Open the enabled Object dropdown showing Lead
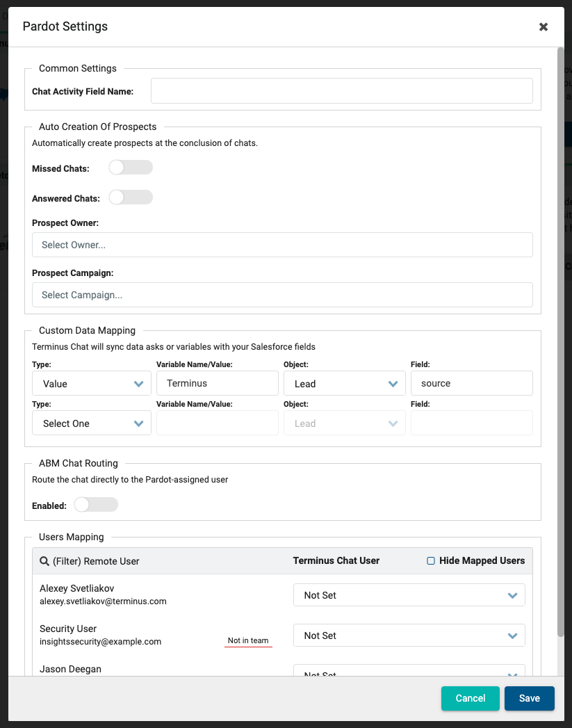The height and width of the screenshot is (728, 572). 344,384
